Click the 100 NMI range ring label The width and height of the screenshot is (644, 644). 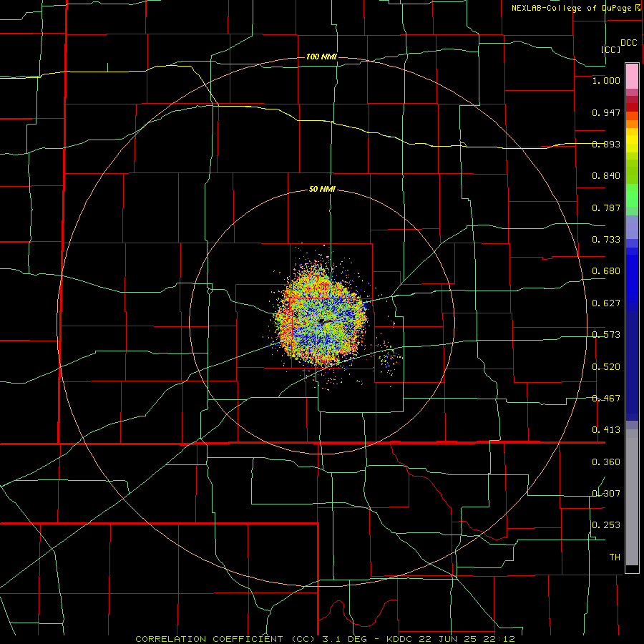[321, 57]
